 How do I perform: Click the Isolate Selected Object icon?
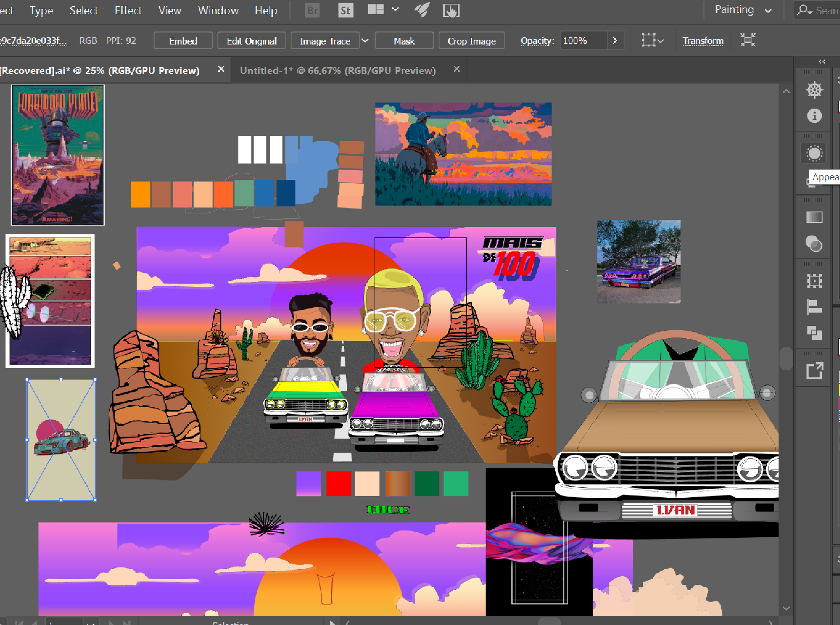pos(748,40)
